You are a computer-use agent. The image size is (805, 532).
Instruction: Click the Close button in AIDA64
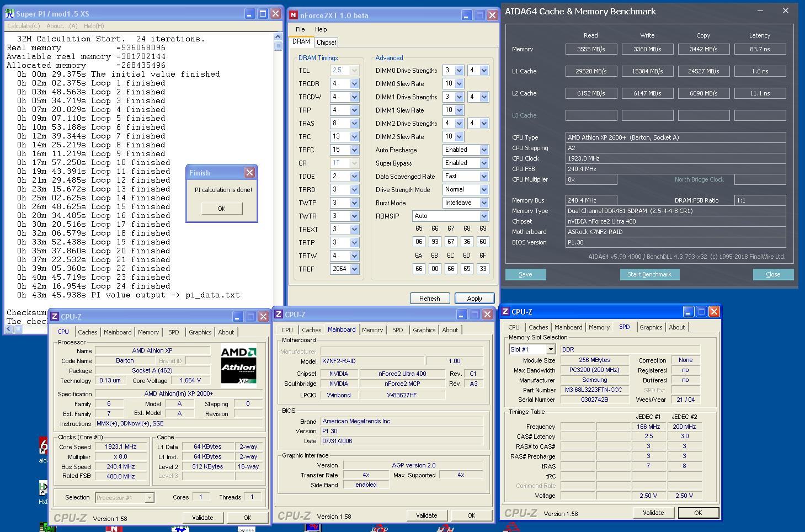click(x=773, y=274)
